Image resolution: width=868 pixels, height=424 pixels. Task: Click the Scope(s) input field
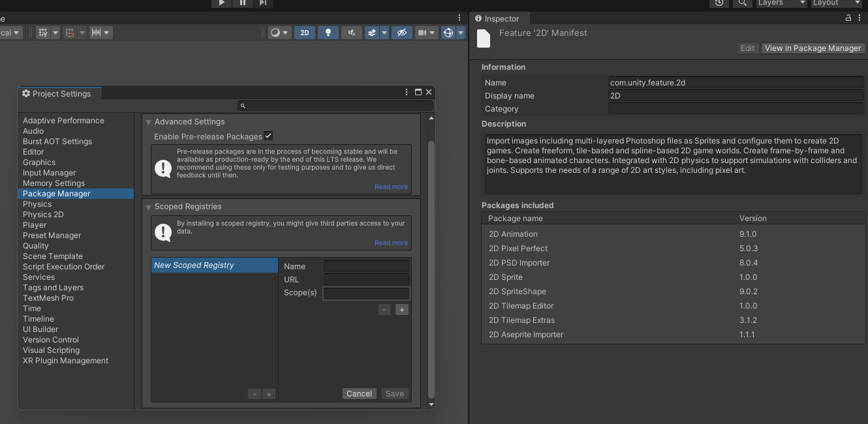tap(366, 293)
